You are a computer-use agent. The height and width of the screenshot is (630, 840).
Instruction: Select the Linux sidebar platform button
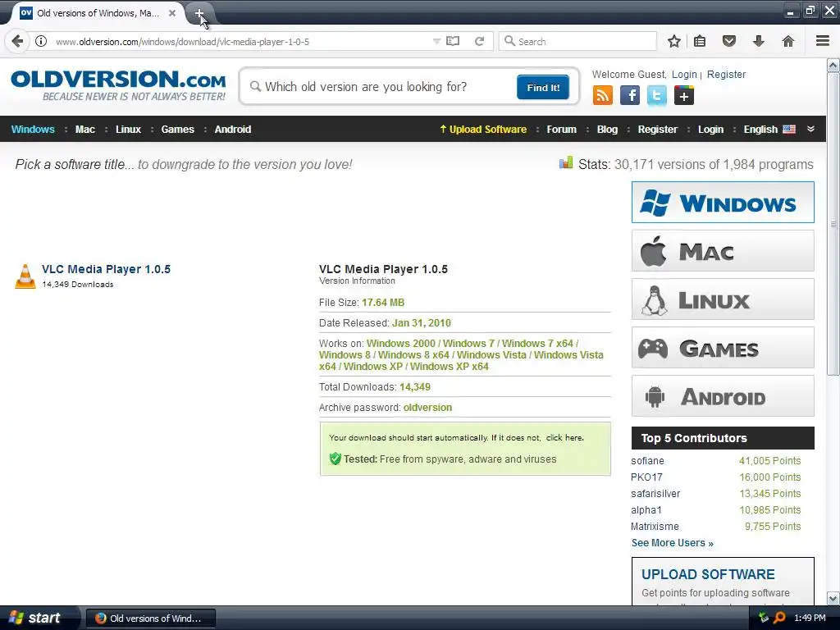point(723,299)
